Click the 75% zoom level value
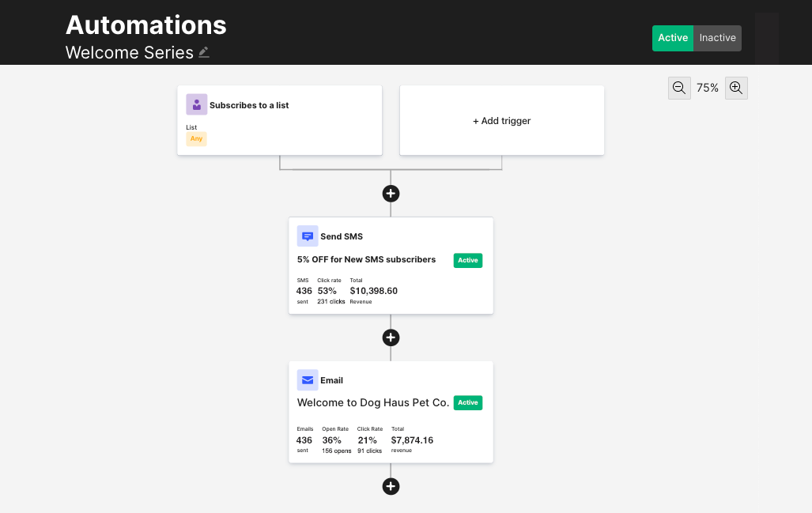The image size is (812, 513). tap(708, 88)
